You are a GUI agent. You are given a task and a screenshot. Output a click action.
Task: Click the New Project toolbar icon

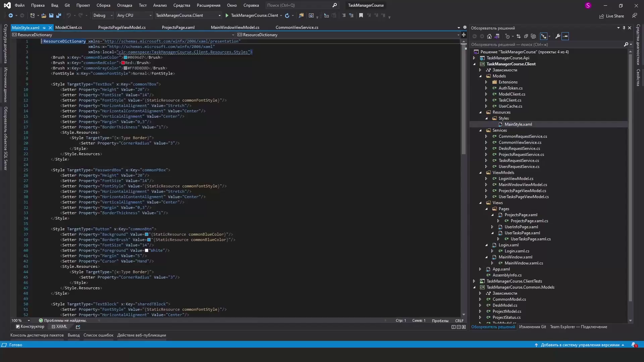pyautogui.click(x=33, y=15)
